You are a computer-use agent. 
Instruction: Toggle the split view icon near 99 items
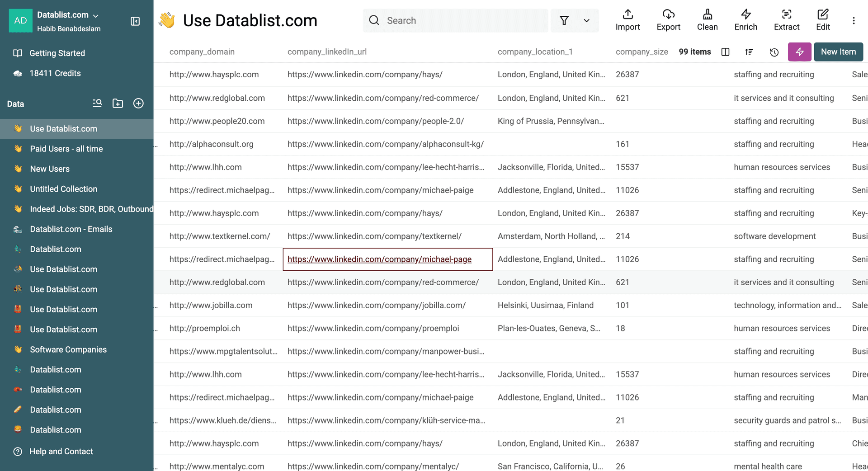click(726, 52)
